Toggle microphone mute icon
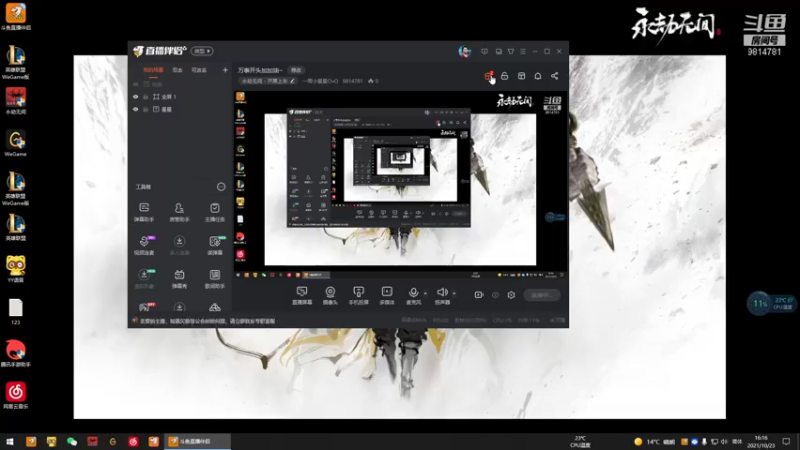This screenshot has height=450, width=800. pyautogui.click(x=413, y=292)
